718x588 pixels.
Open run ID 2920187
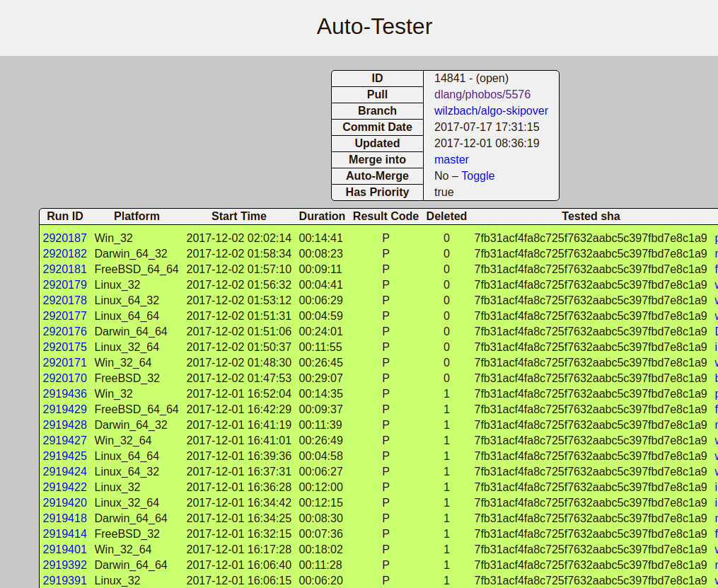coord(65,238)
